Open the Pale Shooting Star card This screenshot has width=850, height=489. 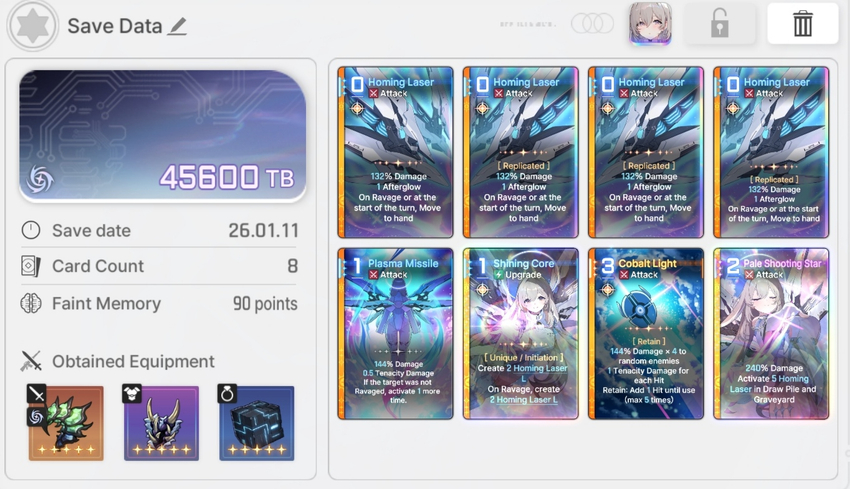point(771,334)
